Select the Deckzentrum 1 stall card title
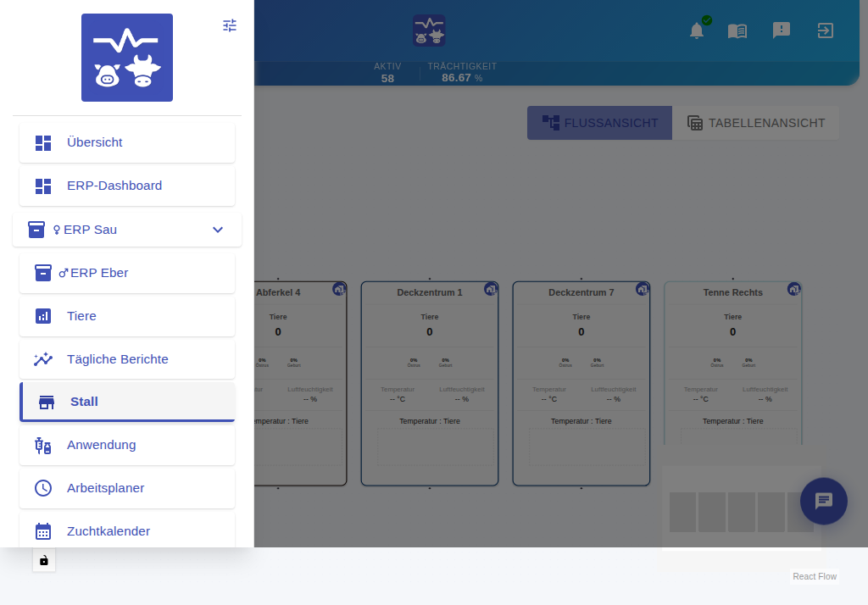This screenshot has height=605, width=868. (x=430, y=292)
